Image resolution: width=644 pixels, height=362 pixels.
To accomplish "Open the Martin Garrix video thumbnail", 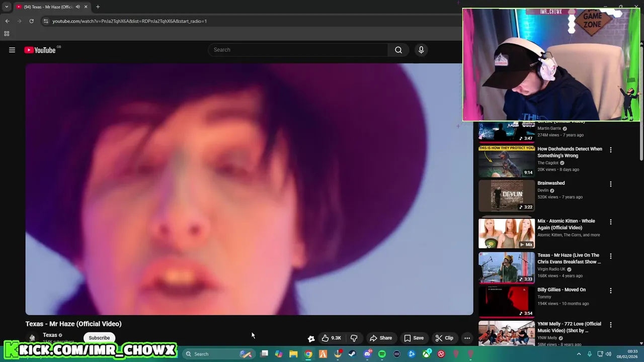I will coord(507,132).
